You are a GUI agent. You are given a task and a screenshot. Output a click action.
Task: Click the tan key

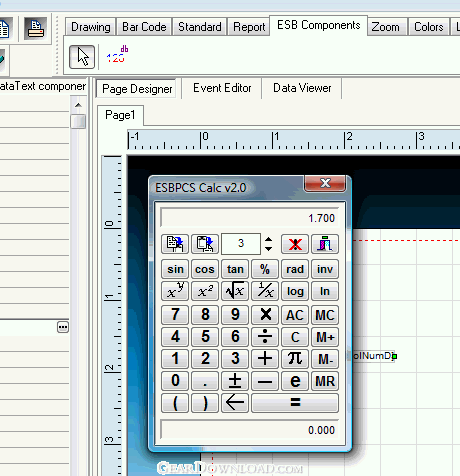[x=235, y=269]
